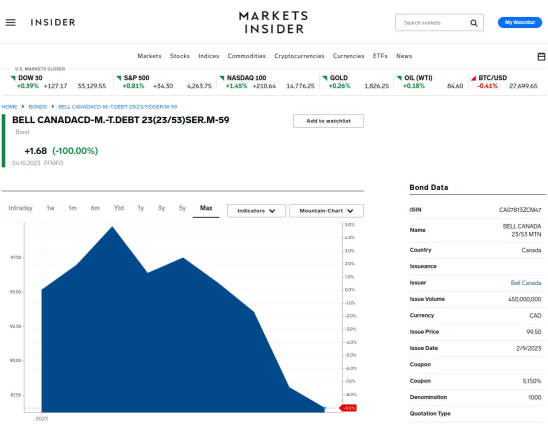Screen dimensions: 548x425
Task: Click the red price marker on chart
Action: click(348, 408)
